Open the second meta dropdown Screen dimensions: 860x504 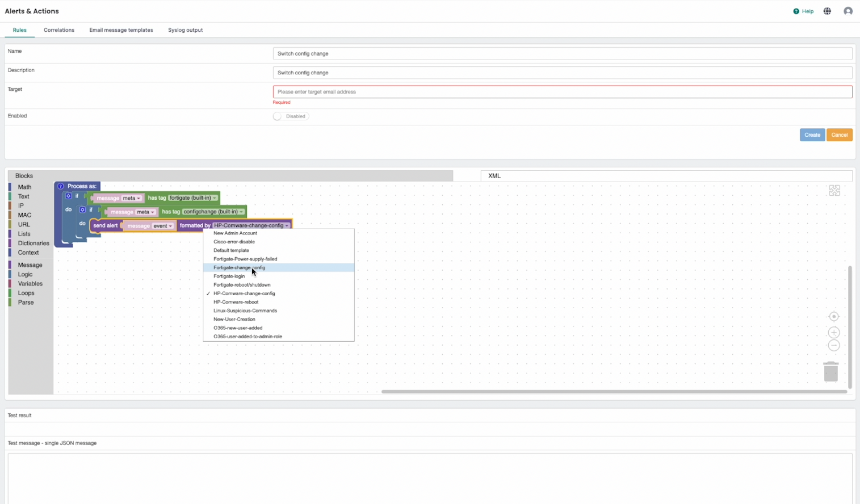pos(145,212)
